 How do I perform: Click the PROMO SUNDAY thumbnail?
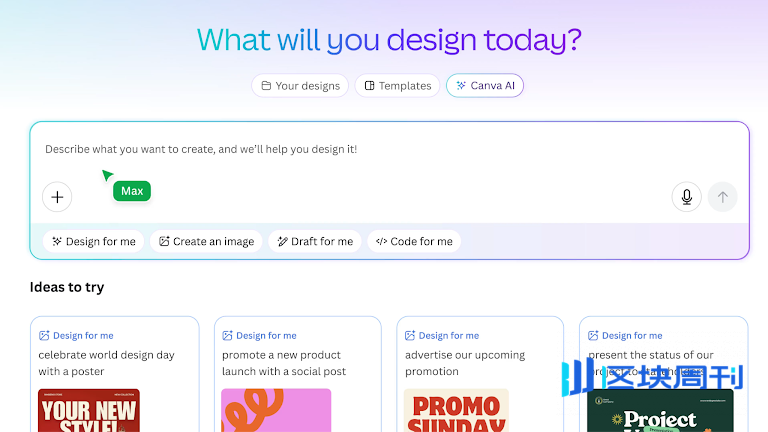pyautogui.click(x=456, y=411)
